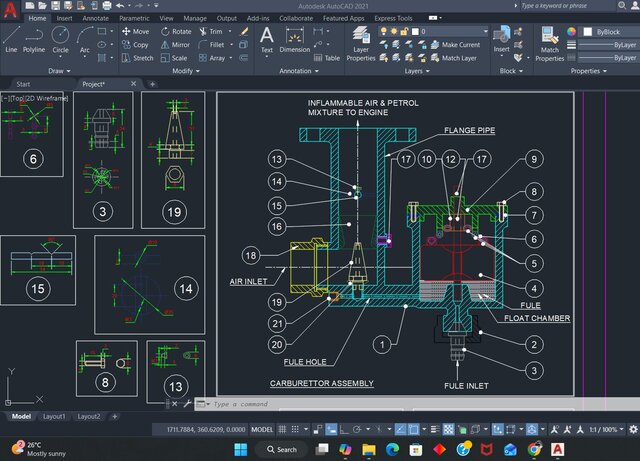
Task: Expand the Block panel
Action: 511,71
